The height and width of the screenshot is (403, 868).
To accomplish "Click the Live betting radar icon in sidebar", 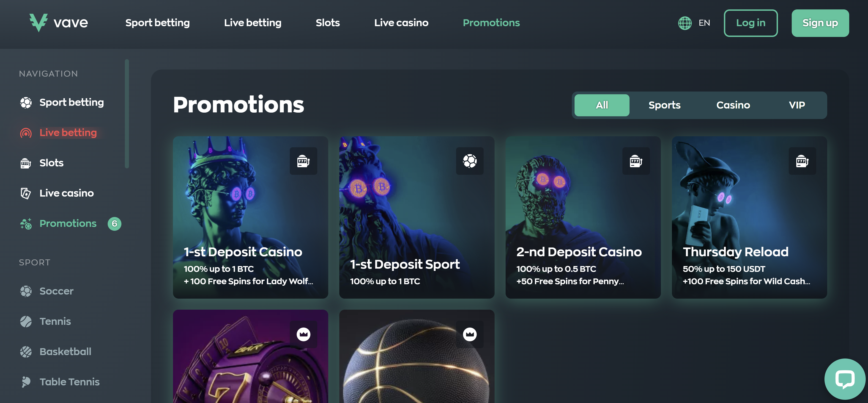I will pos(26,133).
